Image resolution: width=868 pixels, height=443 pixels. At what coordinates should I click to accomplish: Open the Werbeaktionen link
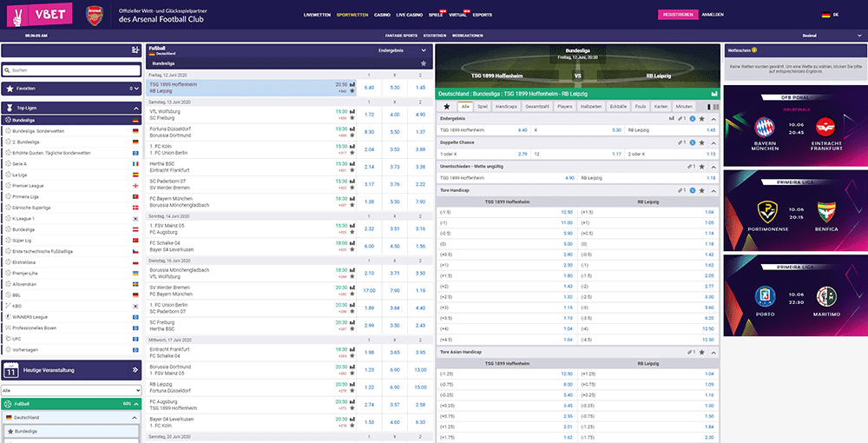coord(468,36)
